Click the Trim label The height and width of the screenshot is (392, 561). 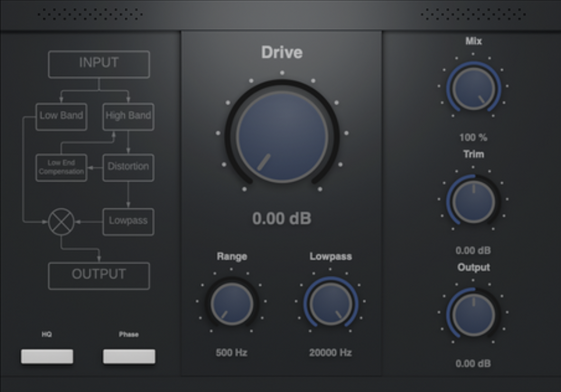pyautogui.click(x=473, y=154)
